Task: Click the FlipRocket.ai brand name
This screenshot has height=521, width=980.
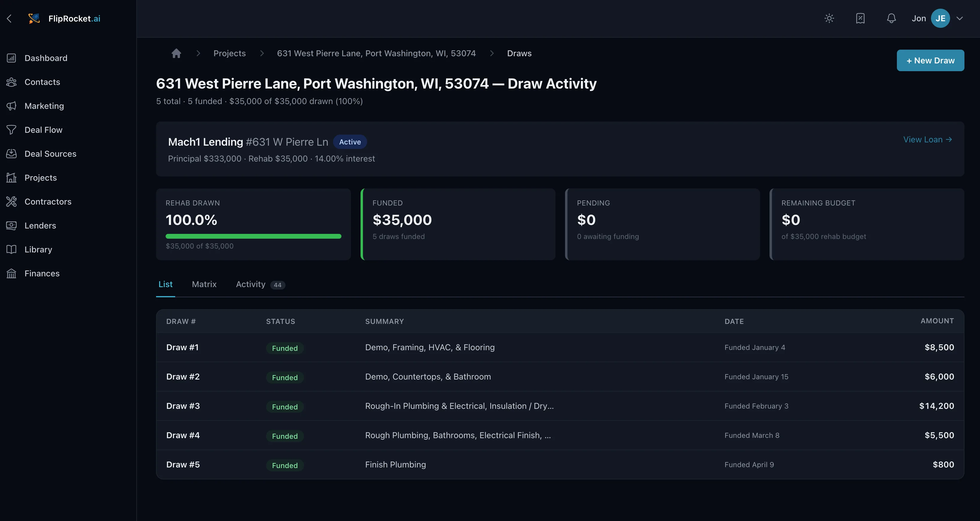Action: click(74, 18)
